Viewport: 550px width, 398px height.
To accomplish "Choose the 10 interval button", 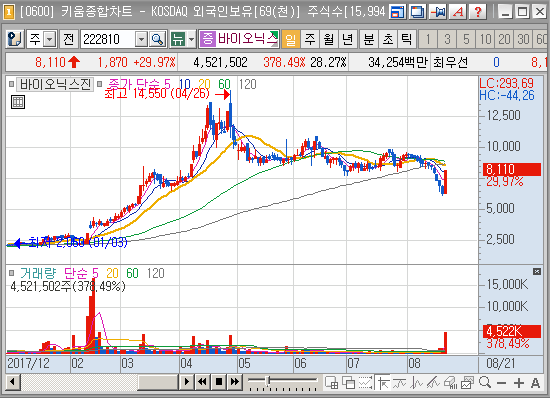I will tap(485, 39).
